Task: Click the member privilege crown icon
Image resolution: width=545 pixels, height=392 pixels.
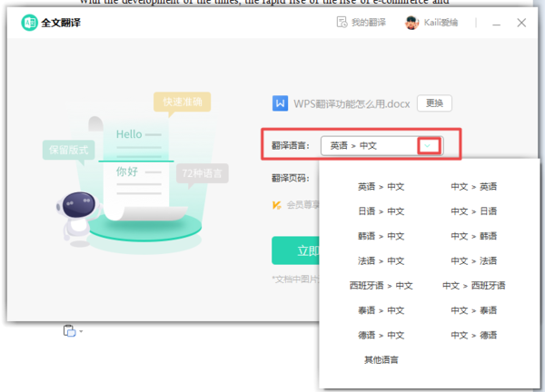Action: coord(276,205)
